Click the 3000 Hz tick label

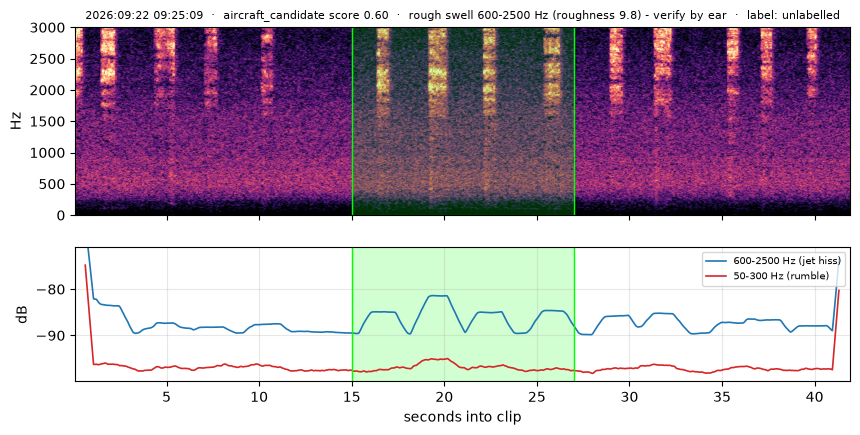46,27
